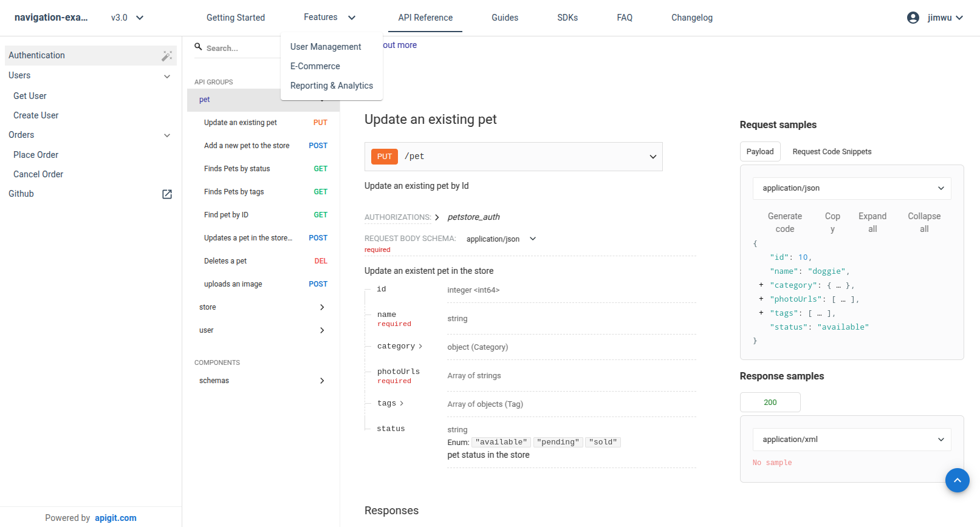This screenshot has width=980, height=527.
Task: Click the jimwu user avatar icon
Action: [x=913, y=18]
